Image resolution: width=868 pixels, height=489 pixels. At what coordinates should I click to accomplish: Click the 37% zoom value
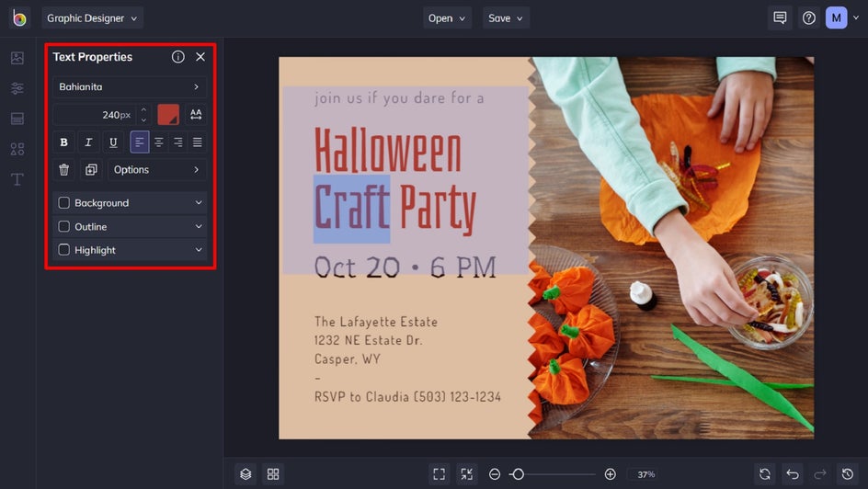coord(646,474)
